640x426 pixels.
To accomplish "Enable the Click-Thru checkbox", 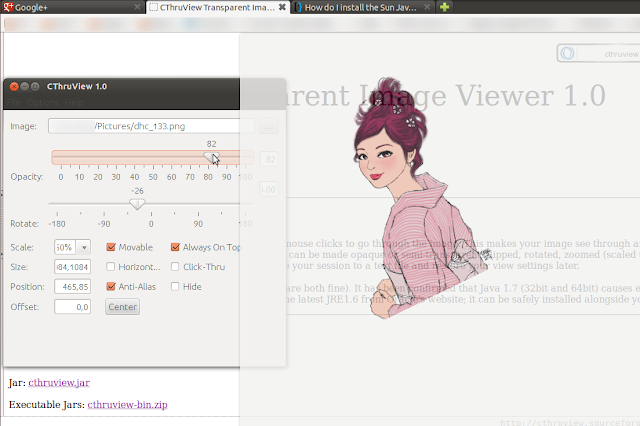I will [x=175, y=266].
